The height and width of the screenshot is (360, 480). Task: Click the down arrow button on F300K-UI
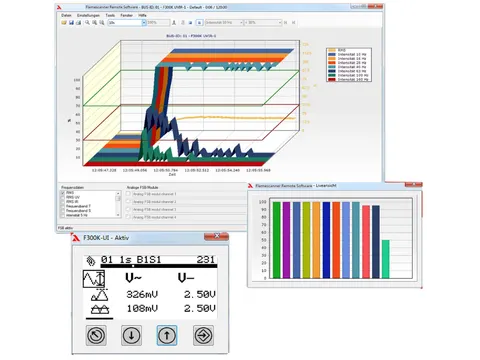coord(131,335)
